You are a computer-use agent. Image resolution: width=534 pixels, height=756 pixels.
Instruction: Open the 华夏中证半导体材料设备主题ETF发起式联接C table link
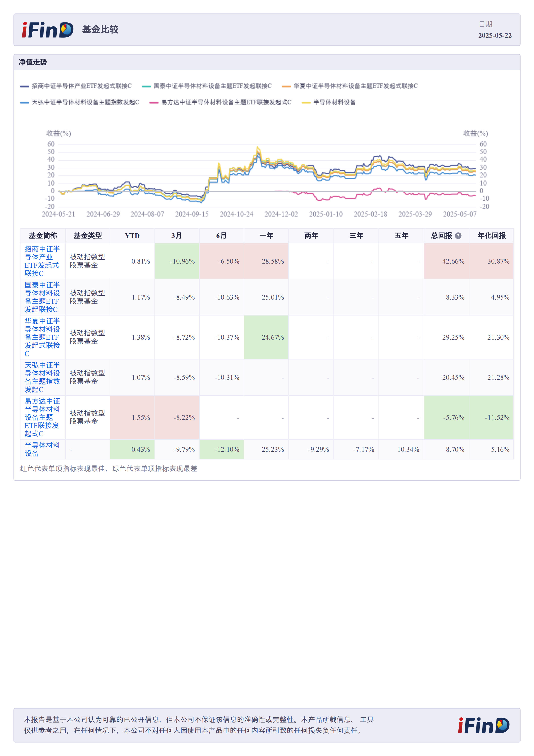pyautogui.click(x=42, y=337)
